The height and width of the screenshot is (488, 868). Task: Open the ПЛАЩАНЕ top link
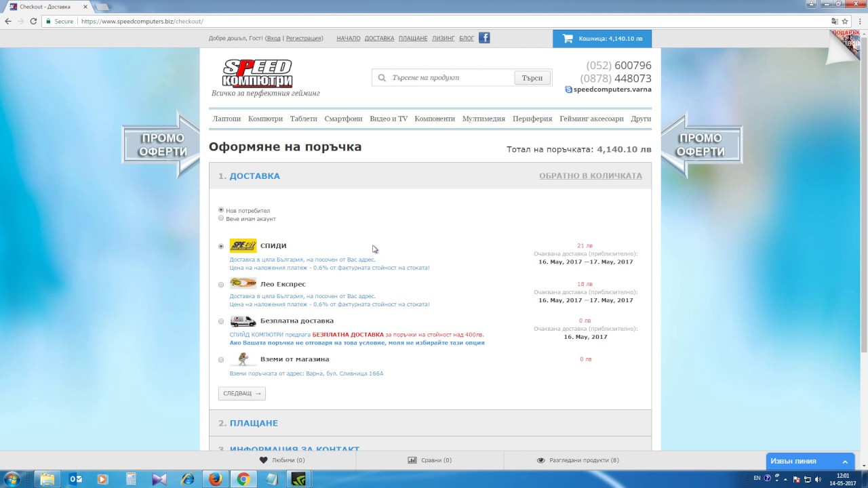413,39
